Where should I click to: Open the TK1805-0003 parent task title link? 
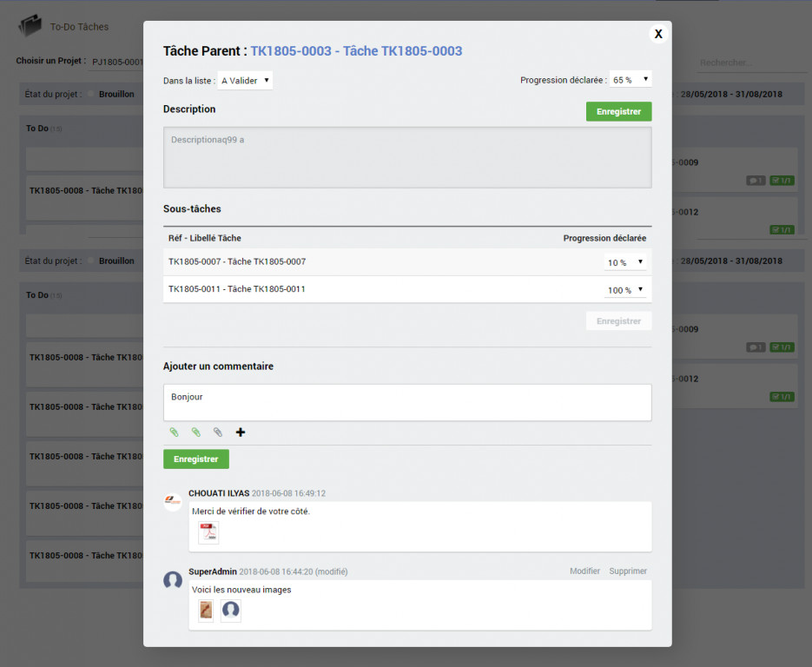(356, 51)
